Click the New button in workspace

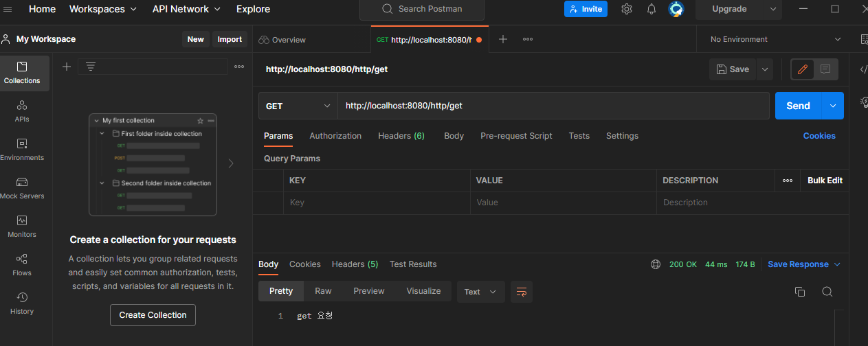[x=196, y=39]
